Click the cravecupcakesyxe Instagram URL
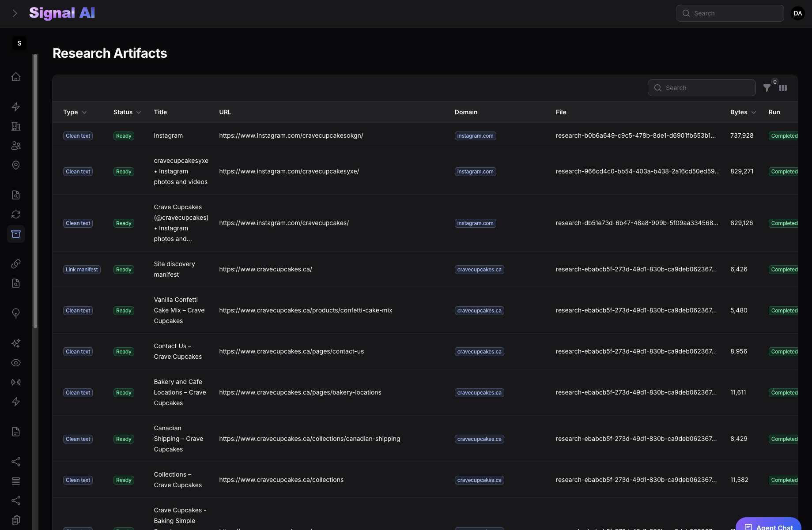This screenshot has height=530, width=812. (x=289, y=171)
